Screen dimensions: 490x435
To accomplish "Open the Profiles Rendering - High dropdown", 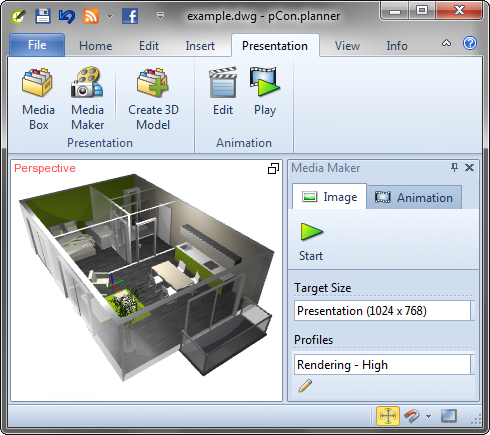I will (x=384, y=365).
